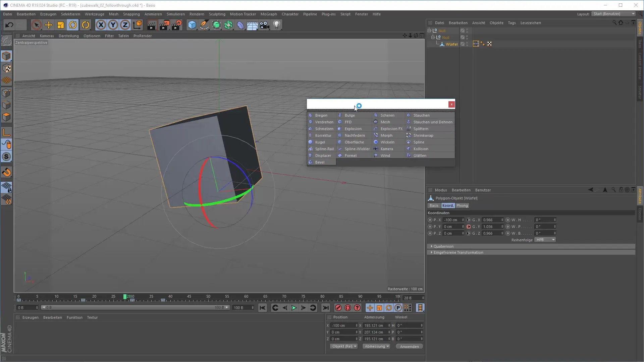Open Reihenfolge HPB dropdown

pyautogui.click(x=545, y=240)
